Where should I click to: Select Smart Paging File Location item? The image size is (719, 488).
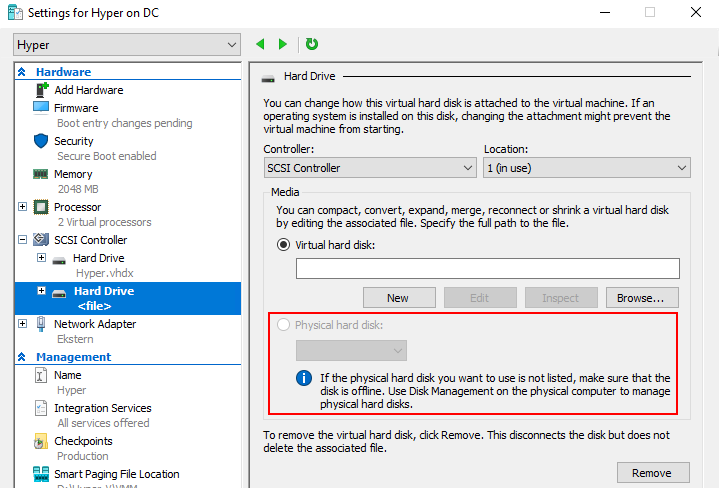pos(116,474)
